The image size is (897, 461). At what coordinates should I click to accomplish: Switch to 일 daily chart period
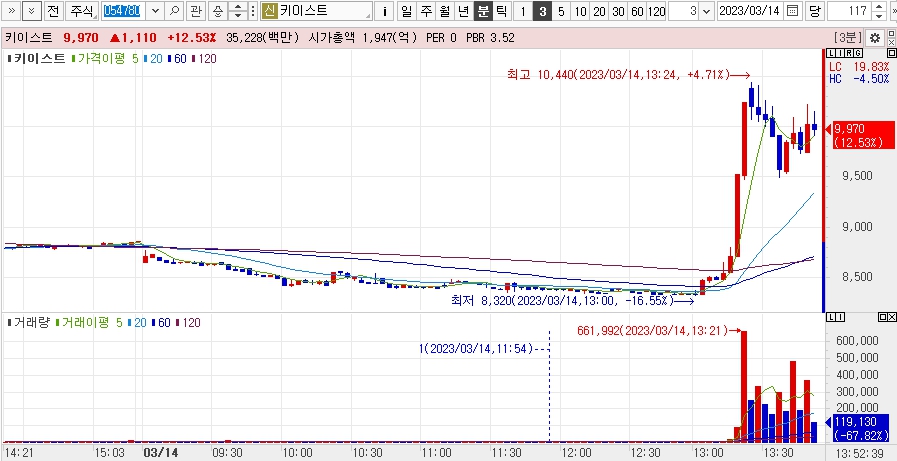(406, 10)
